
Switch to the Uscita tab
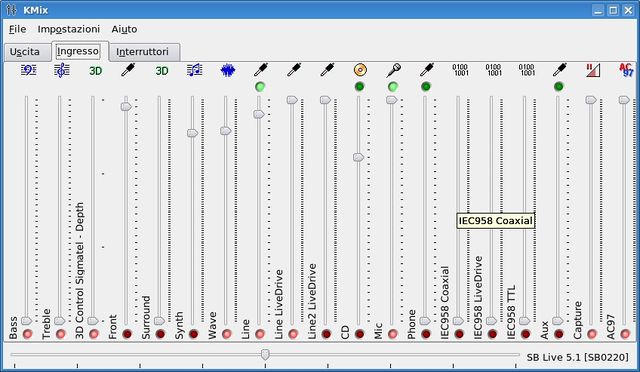(25, 52)
